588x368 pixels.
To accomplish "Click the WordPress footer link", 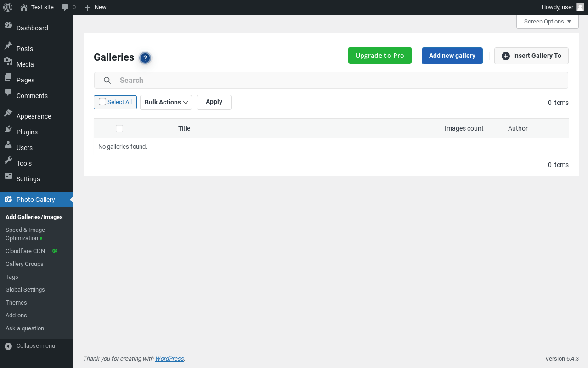I will click(x=170, y=359).
